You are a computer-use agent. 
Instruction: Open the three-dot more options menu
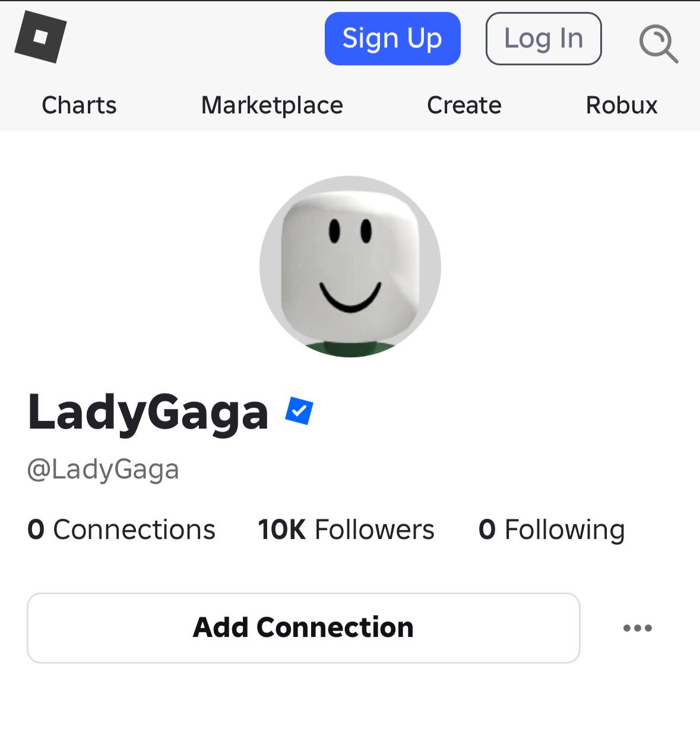click(x=638, y=628)
